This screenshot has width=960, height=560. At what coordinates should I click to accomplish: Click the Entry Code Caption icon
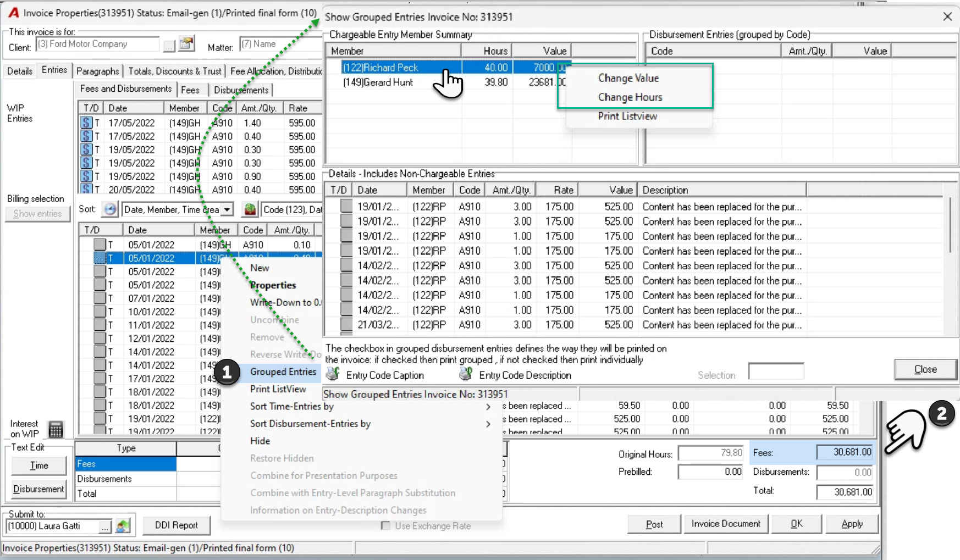click(x=333, y=374)
